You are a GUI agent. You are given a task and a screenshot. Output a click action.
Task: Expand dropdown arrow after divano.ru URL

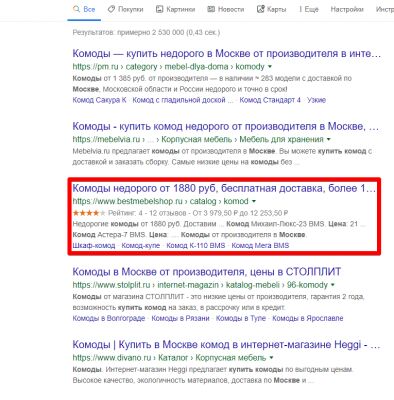click(271, 358)
